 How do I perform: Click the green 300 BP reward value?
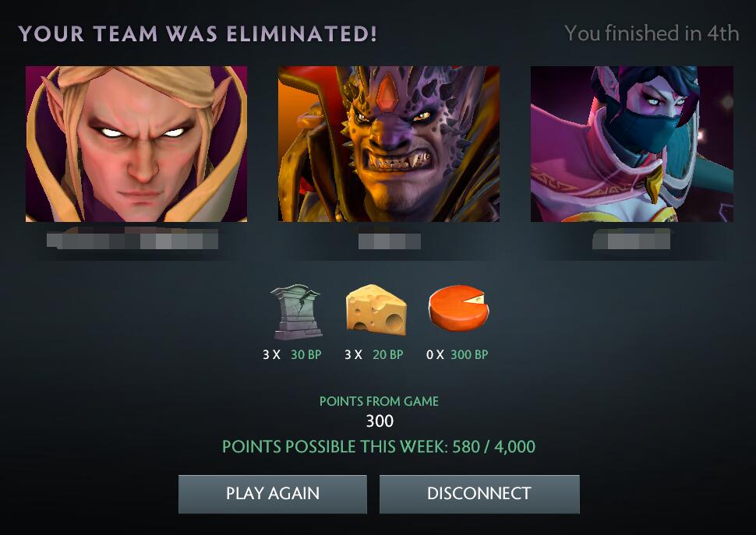pos(469,355)
